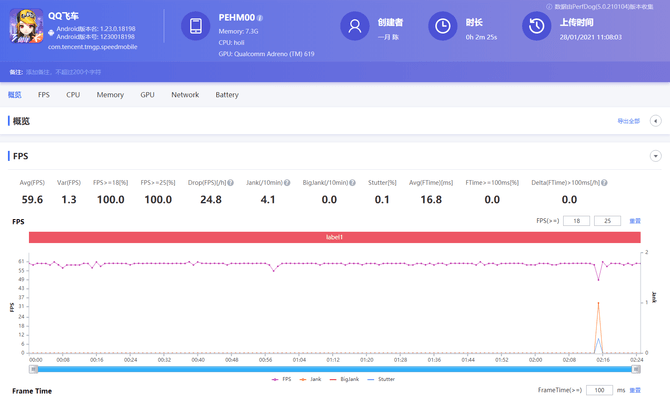The width and height of the screenshot is (670, 396).
Task: Click the Avg(FPS) value 59.6
Action: (32, 199)
